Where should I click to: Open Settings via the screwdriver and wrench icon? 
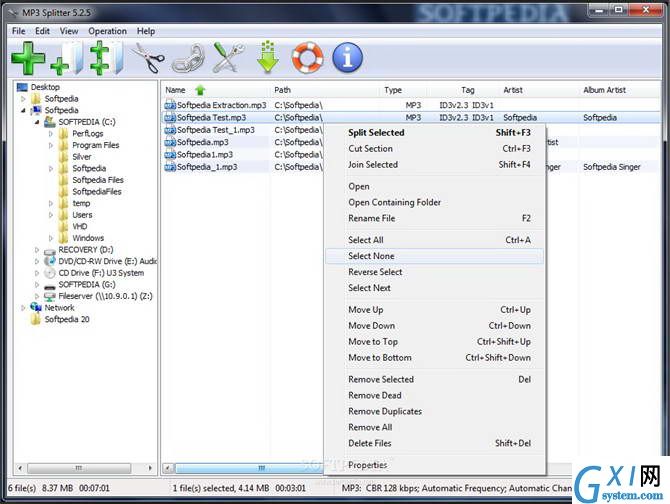click(228, 58)
